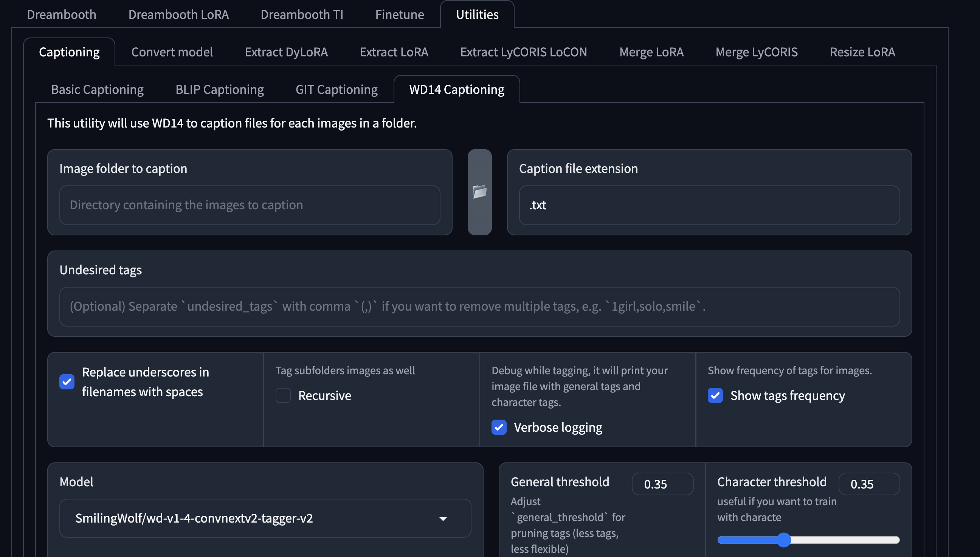This screenshot has height=557, width=980.
Task: Switch to the Dreambooth LoRA tab
Action: 178,14
